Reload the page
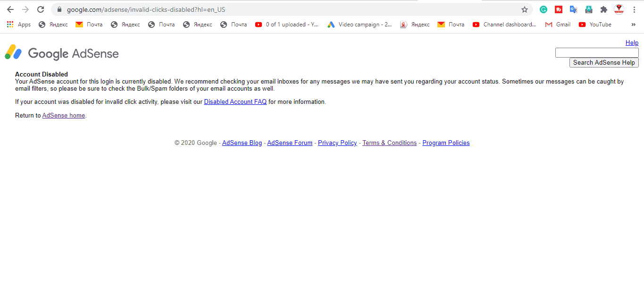644x288 pixels. (x=41, y=9)
